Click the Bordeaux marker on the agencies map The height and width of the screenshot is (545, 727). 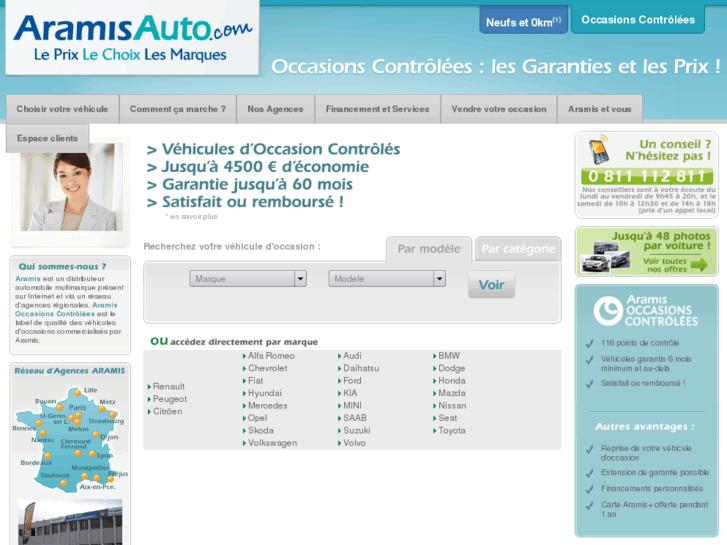click(x=48, y=456)
